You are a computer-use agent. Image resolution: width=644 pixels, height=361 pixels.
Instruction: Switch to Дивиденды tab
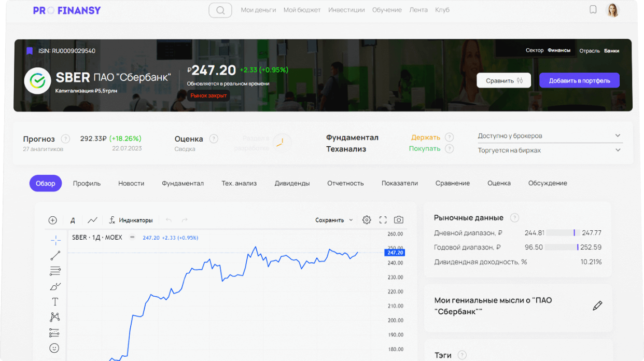(x=292, y=183)
